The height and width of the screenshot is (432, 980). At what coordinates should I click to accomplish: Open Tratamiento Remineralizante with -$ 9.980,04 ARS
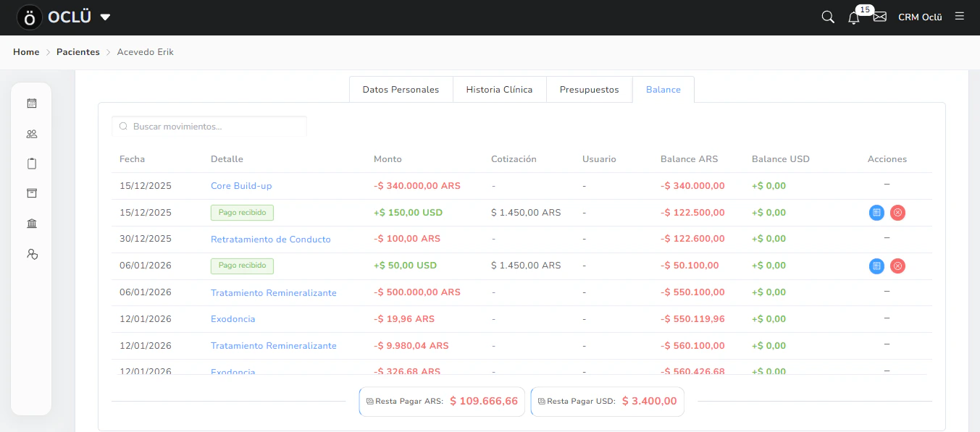[x=274, y=346]
